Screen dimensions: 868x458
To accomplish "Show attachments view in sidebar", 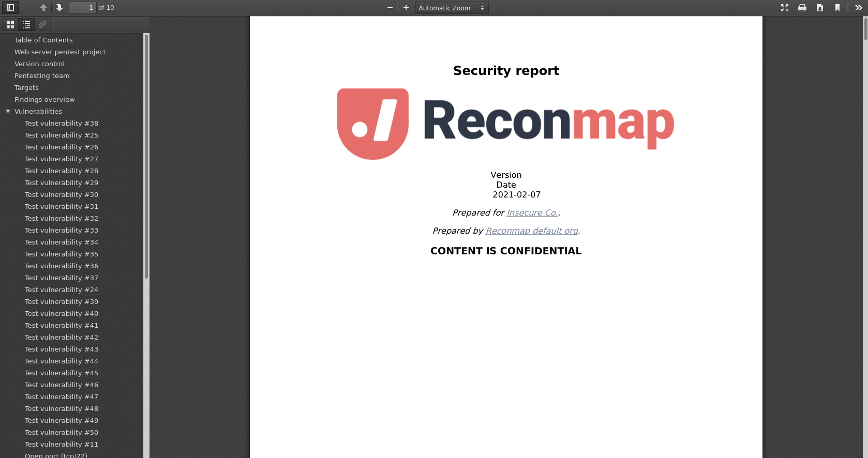I will point(42,24).
